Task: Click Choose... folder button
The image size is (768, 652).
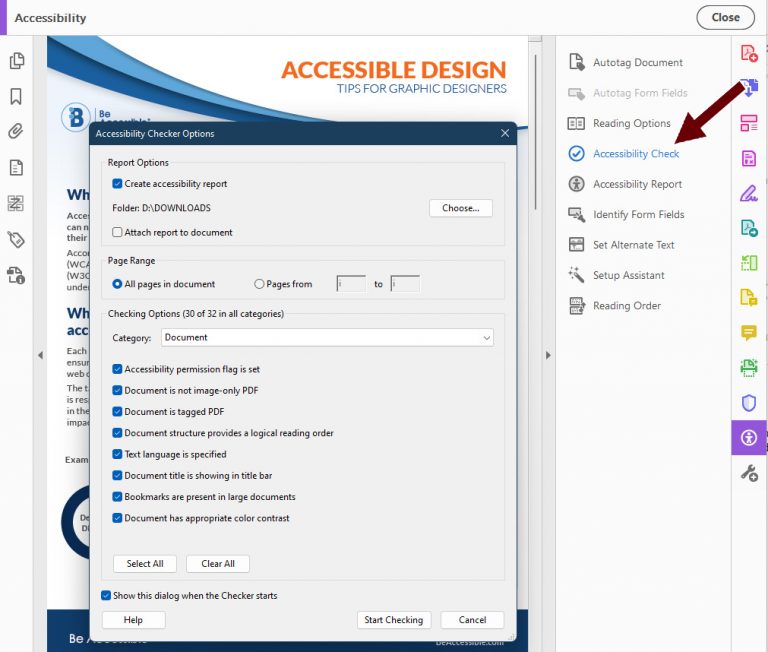Action: click(x=460, y=208)
